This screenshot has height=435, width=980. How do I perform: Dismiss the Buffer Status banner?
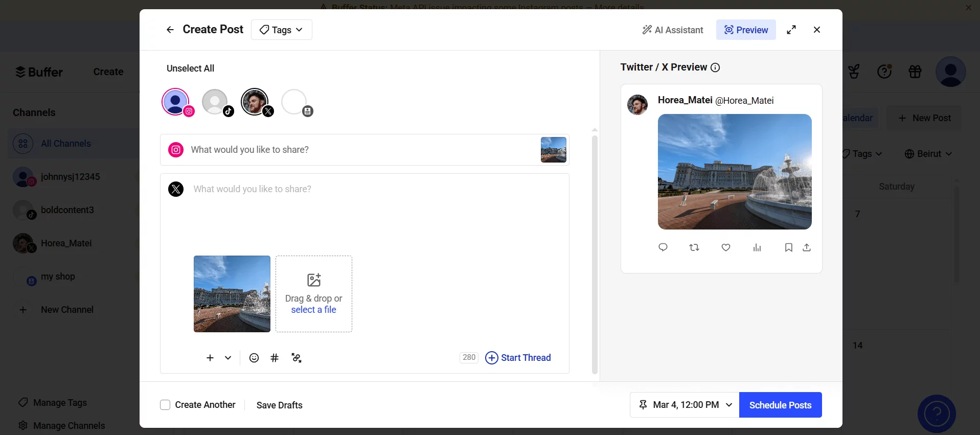coord(968,7)
